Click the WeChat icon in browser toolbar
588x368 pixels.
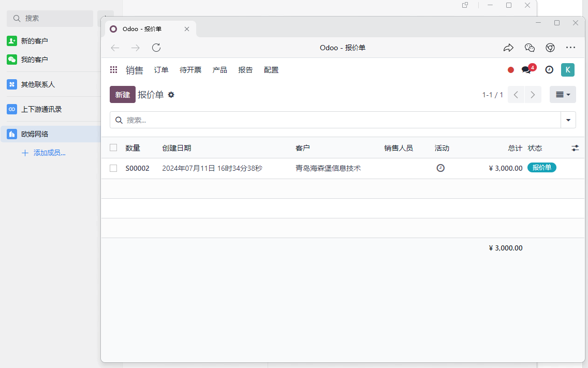530,48
